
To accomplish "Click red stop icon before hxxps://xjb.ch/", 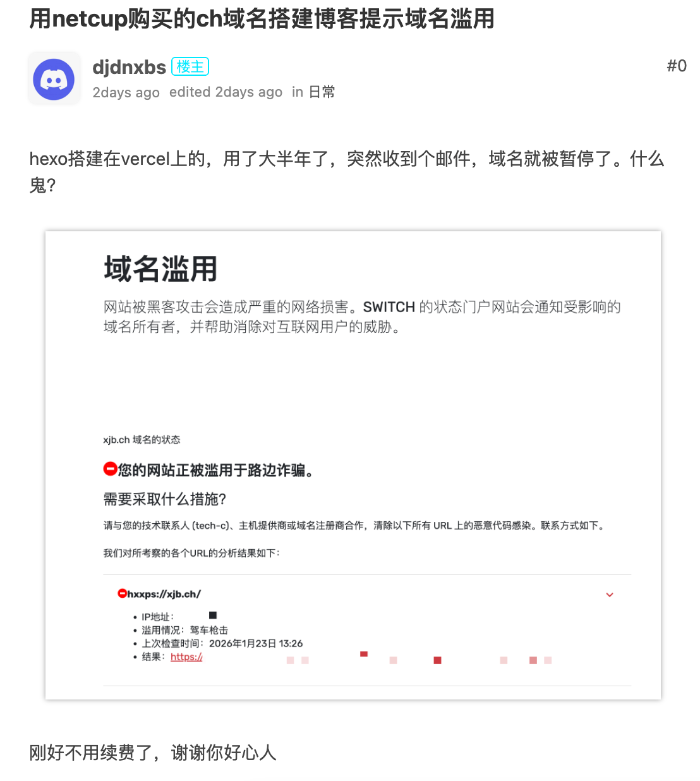I will pos(122,593).
